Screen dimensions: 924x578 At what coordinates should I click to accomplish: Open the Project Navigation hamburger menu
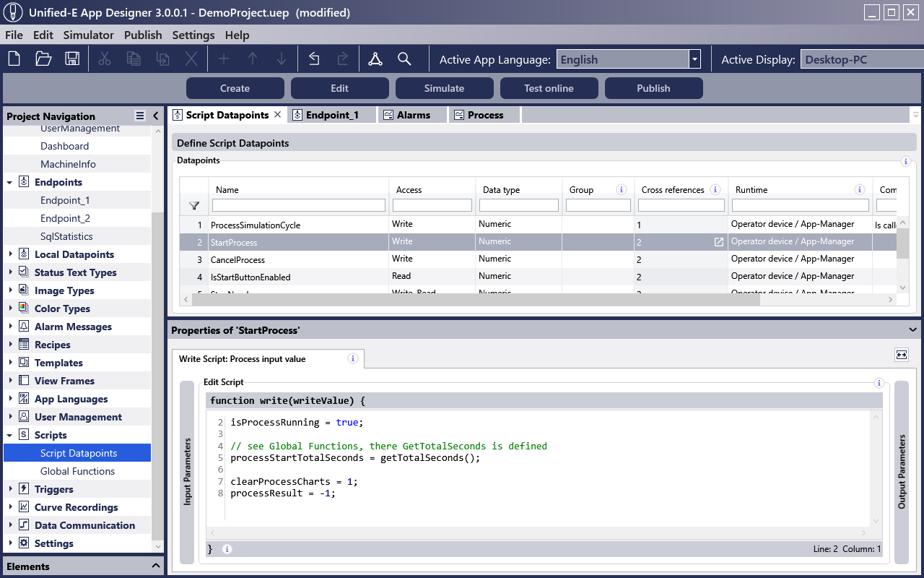pyautogui.click(x=140, y=116)
